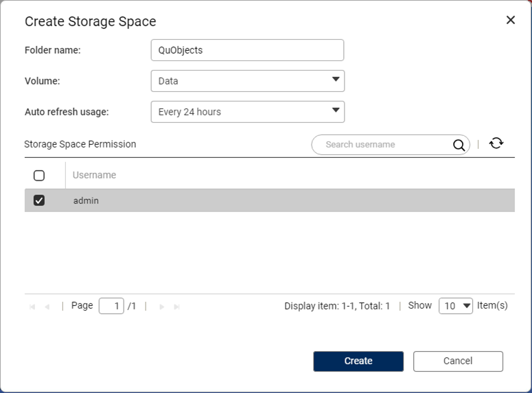
Task: Select the admin user row
Action: 275,201
